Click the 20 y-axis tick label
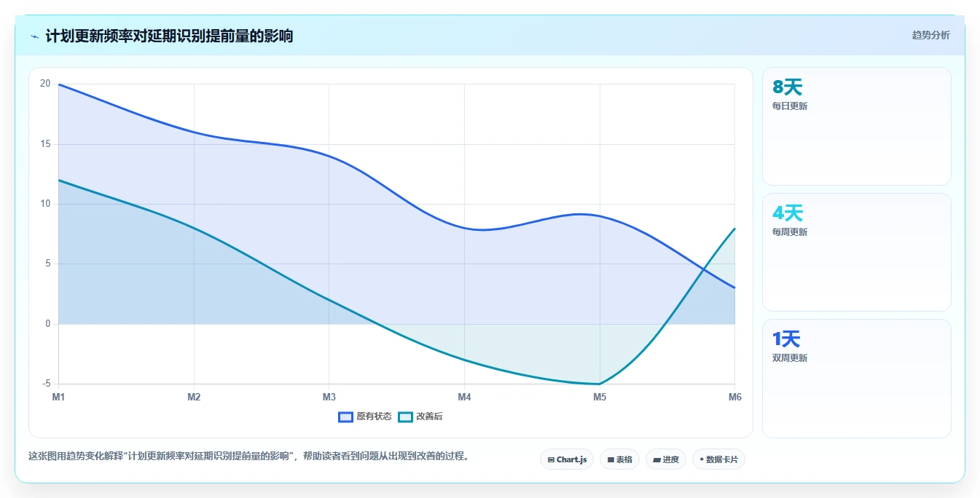Image resolution: width=980 pixels, height=498 pixels. 45,84
